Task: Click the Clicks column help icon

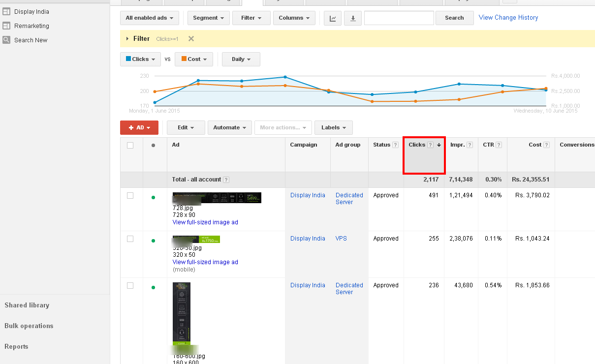Action: tap(430, 145)
